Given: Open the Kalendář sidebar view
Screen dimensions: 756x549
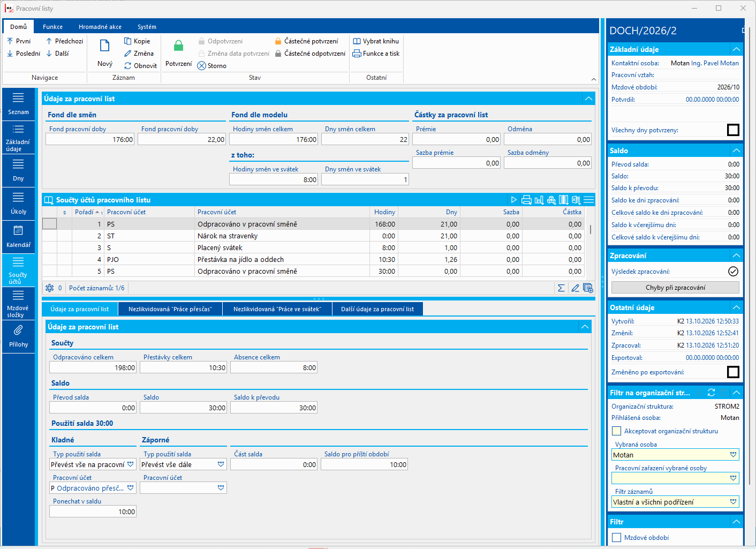Looking at the screenshot, I should (18, 237).
